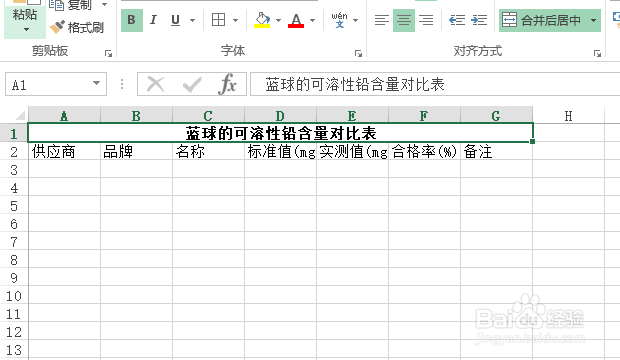
Task: Open phonetic guide dropdown arrow
Action: pos(355,20)
